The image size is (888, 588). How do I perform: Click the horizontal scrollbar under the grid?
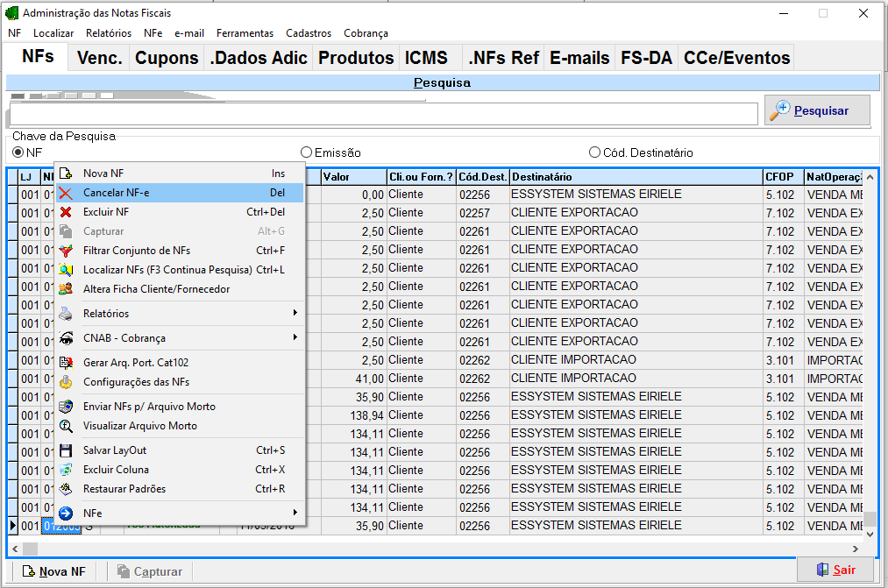pos(438,549)
